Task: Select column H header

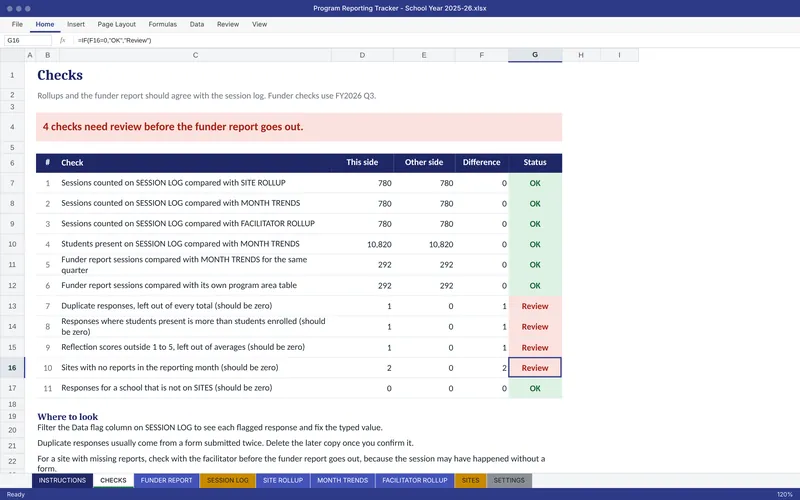Action: pyautogui.click(x=581, y=55)
